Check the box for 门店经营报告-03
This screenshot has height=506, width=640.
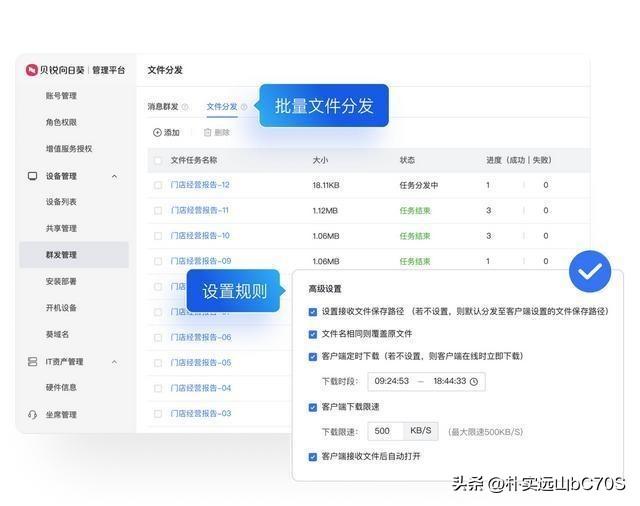(158, 414)
